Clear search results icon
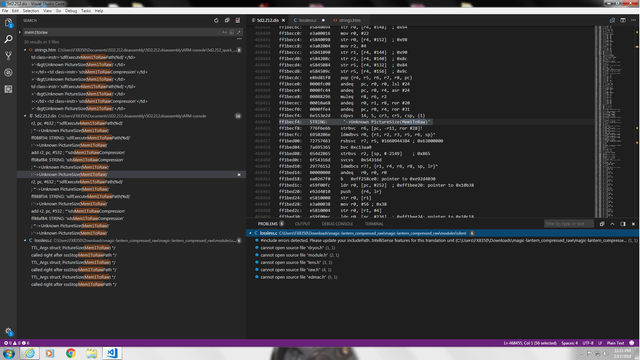Image resolution: width=640 pixels, height=360 pixels. point(238,20)
